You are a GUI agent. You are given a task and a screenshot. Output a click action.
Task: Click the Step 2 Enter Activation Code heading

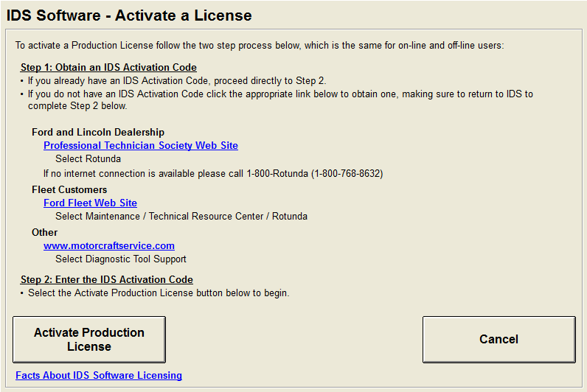click(106, 280)
